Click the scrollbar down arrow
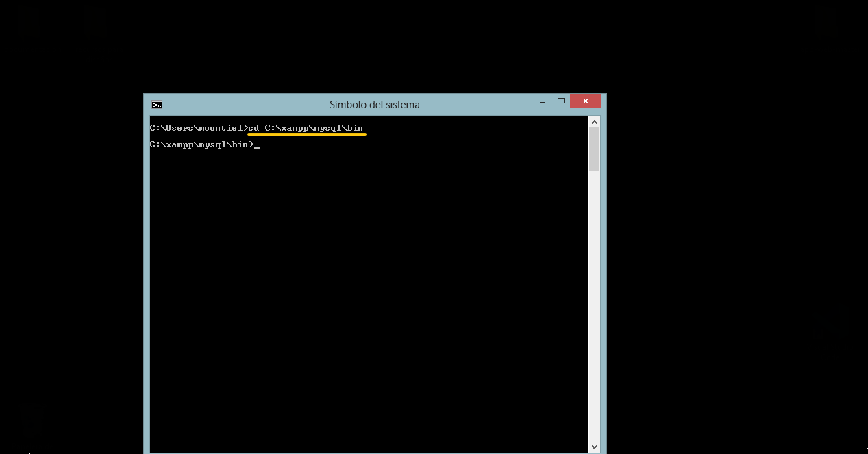 pyautogui.click(x=594, y=446)
